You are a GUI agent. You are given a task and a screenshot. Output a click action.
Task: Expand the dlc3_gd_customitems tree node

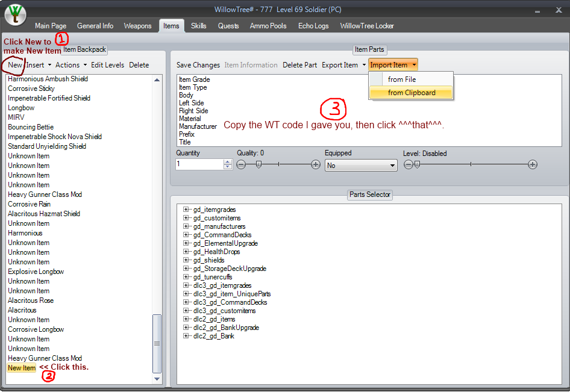coord(186,311)
